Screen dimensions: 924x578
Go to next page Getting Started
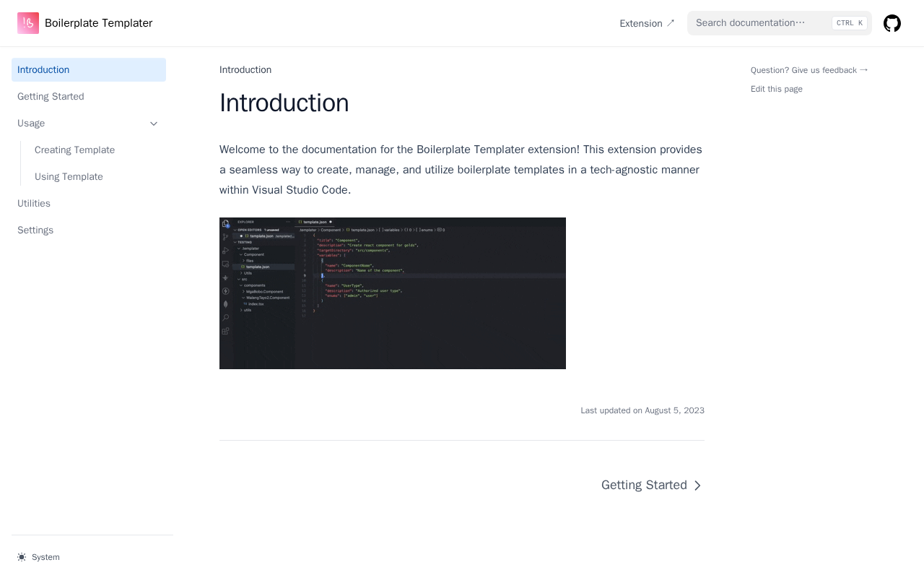(x=644, y=486)
